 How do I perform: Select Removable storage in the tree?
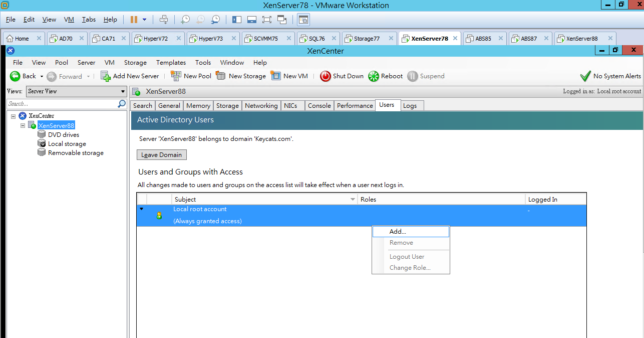76,153
